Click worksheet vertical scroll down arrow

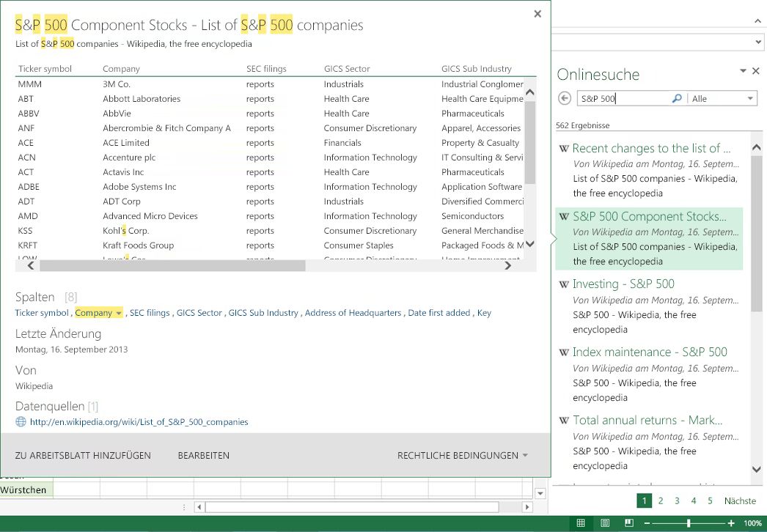(540, 493)
